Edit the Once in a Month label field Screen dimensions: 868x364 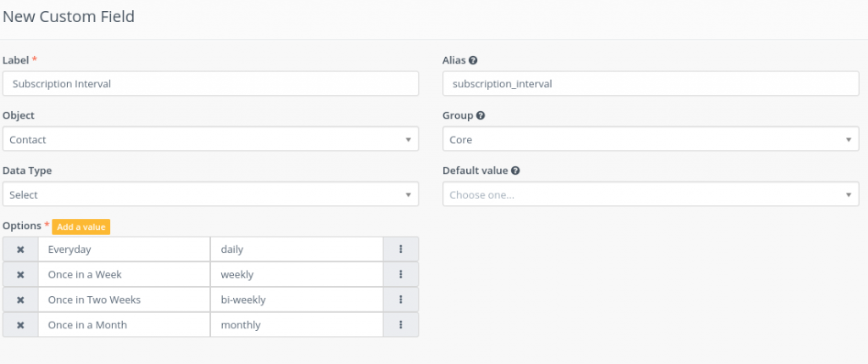tap(125, 325)
